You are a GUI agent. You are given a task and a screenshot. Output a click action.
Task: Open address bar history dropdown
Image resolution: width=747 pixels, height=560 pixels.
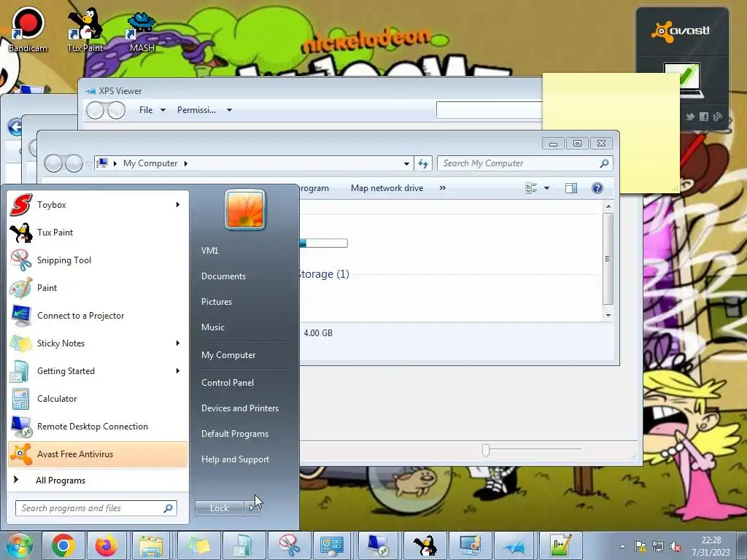pos(406,163)
